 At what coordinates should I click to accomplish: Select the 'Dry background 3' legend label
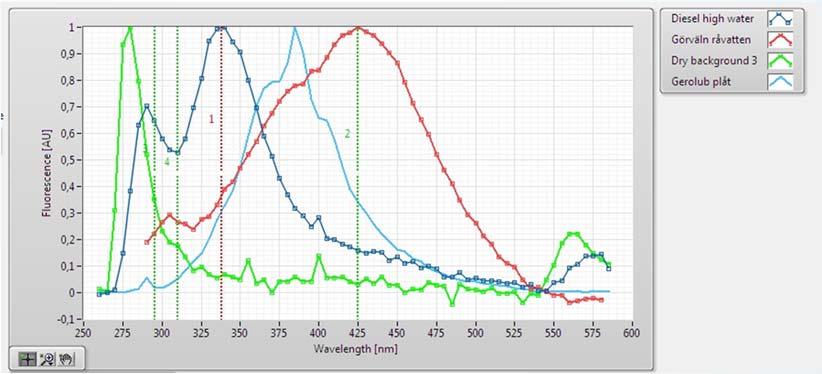tap(714, 61)
